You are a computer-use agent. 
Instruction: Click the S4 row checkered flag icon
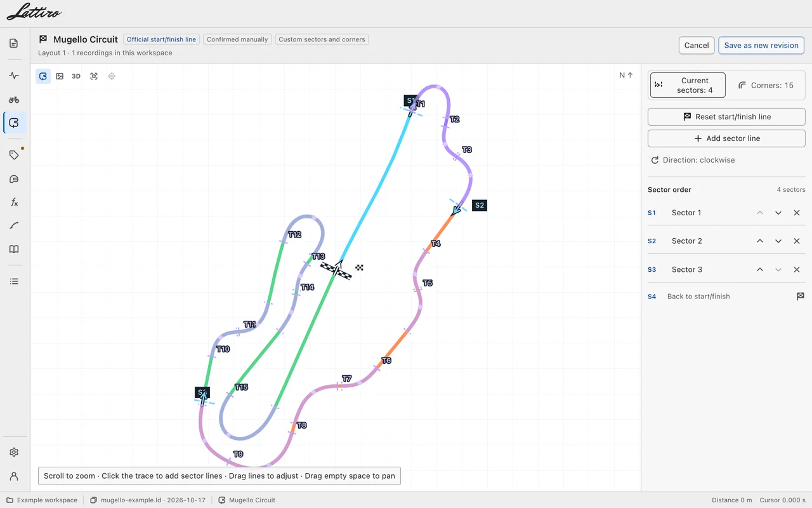[x=801, y=297]
